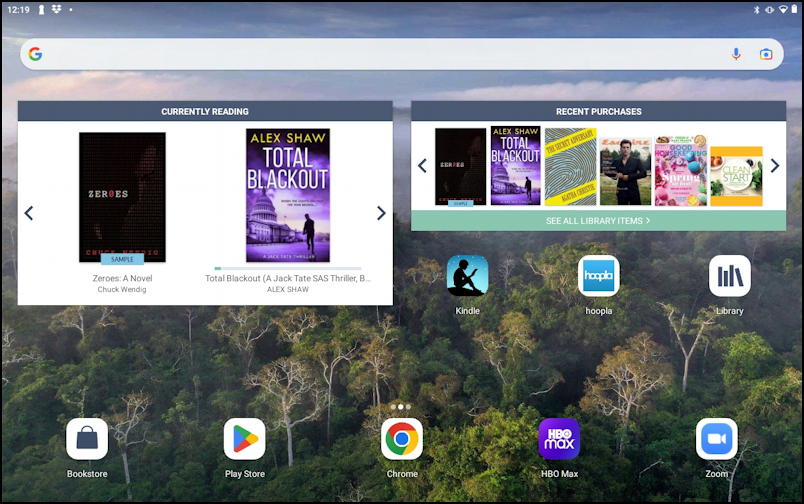Open Google Lens camera search

[x=766, y=54]
